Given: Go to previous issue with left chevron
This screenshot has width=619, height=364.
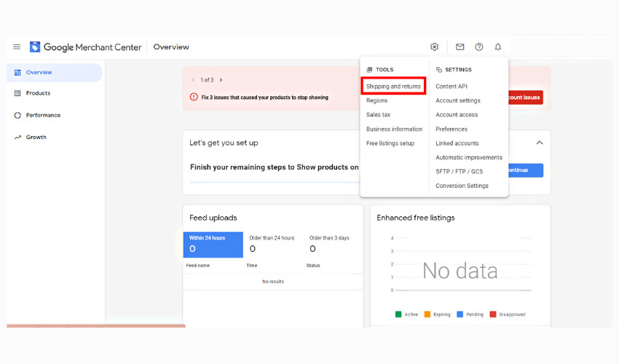Looking at the screenshot, I should (193, 80).
